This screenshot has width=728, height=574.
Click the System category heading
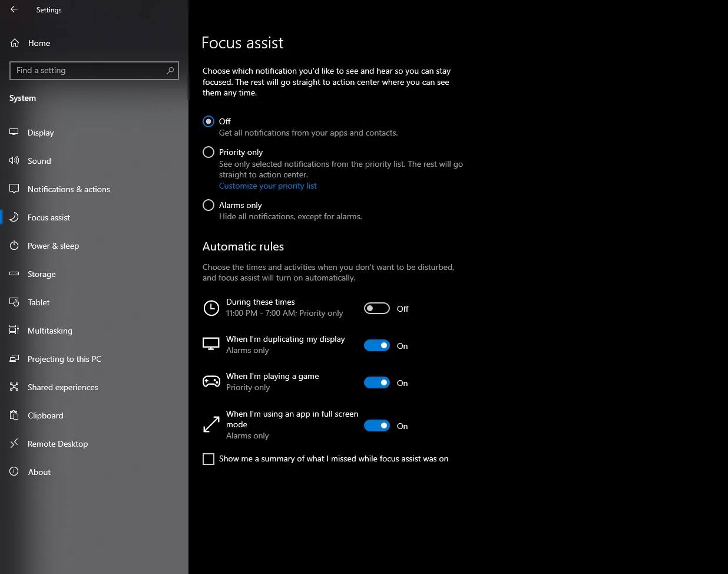22,98
